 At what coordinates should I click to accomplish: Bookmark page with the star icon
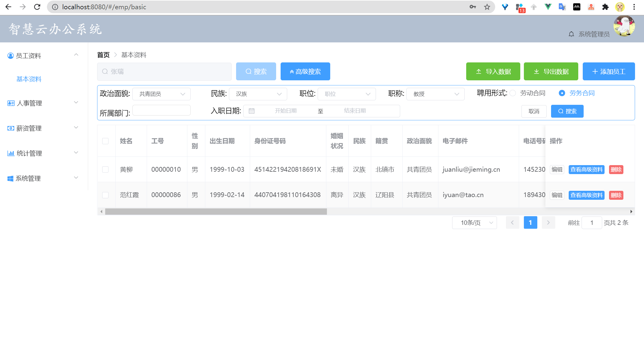pyautogui.click(x=487, y=7)
